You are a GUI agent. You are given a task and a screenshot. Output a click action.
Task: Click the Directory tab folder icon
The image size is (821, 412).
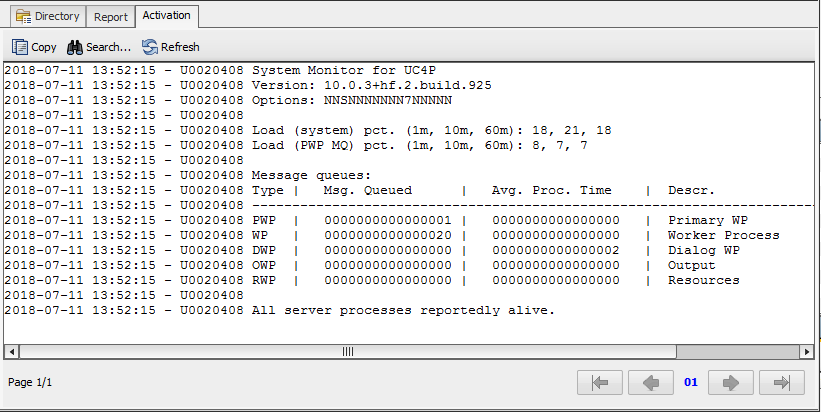pos(24,17)
